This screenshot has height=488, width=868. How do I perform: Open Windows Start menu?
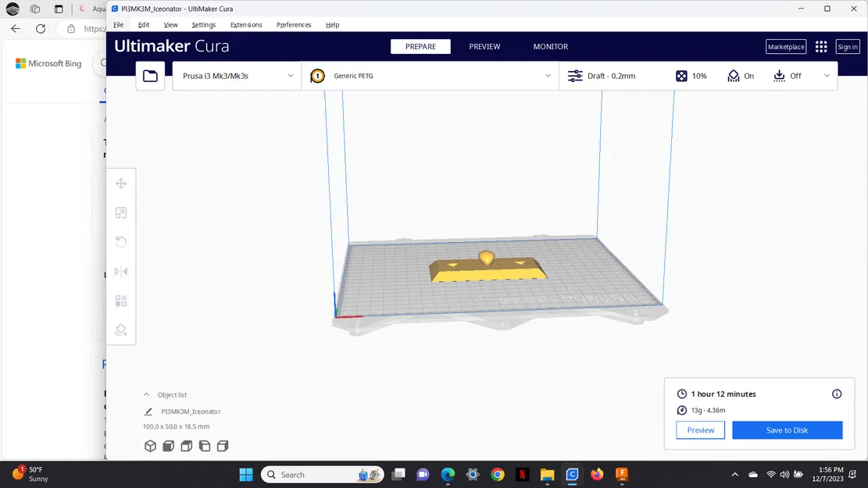coord(246,475)
